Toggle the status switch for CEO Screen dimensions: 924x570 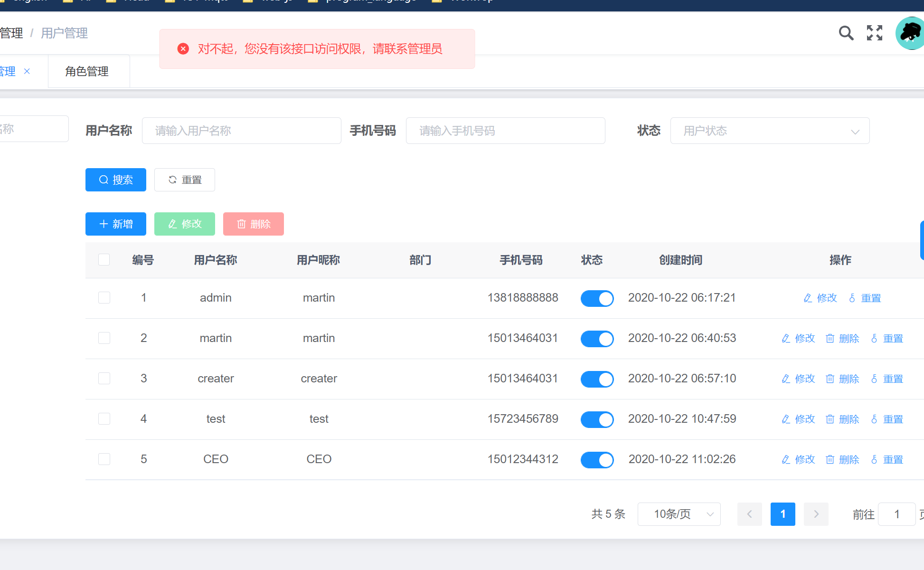click(x=597, y=460)
